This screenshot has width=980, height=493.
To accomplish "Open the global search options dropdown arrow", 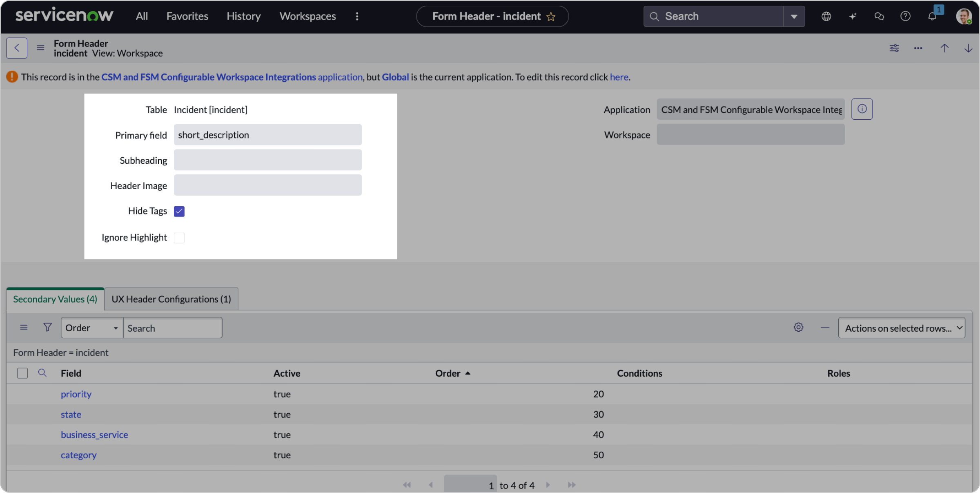I will tap(794, 17).
